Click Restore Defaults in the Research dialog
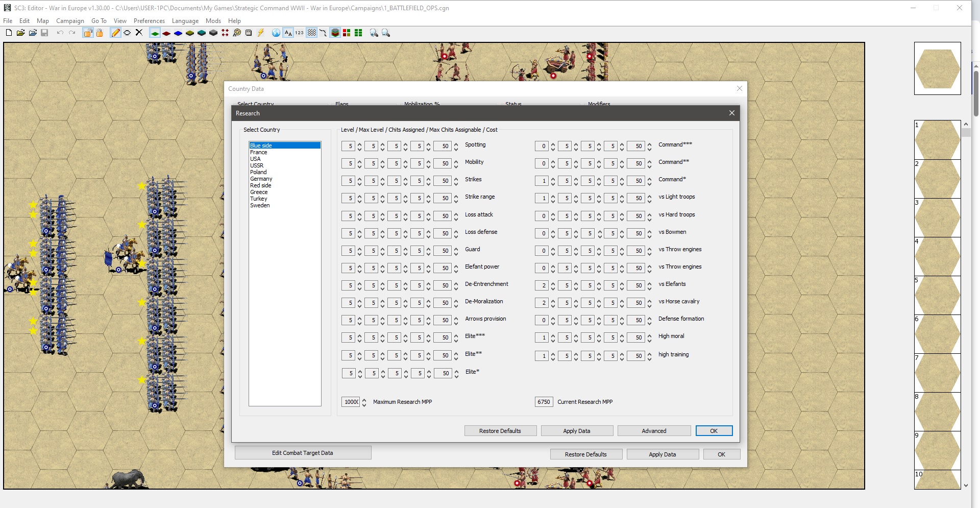Viewport: 980px width, 508px height. pos(500,431)
